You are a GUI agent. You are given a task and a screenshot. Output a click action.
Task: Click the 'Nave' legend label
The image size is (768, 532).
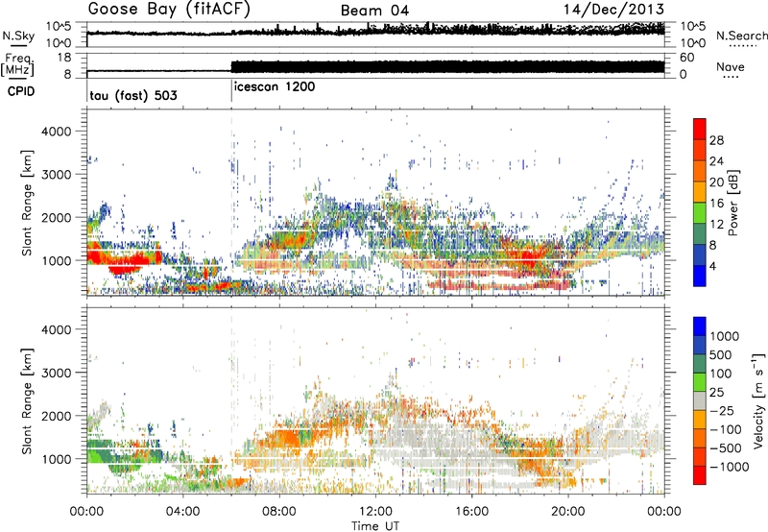tap(731, 66)
